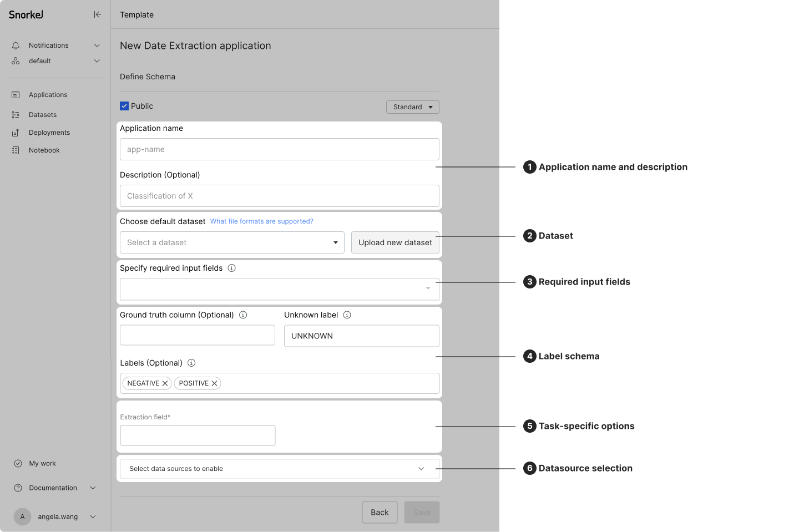Open the required input fields dropdown
The image size is (799, 532).
(280, 289)
